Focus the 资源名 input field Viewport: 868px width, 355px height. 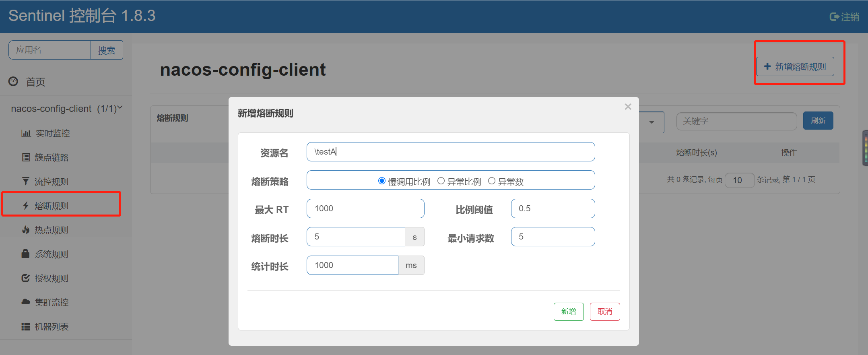click(x=451, y=152)
